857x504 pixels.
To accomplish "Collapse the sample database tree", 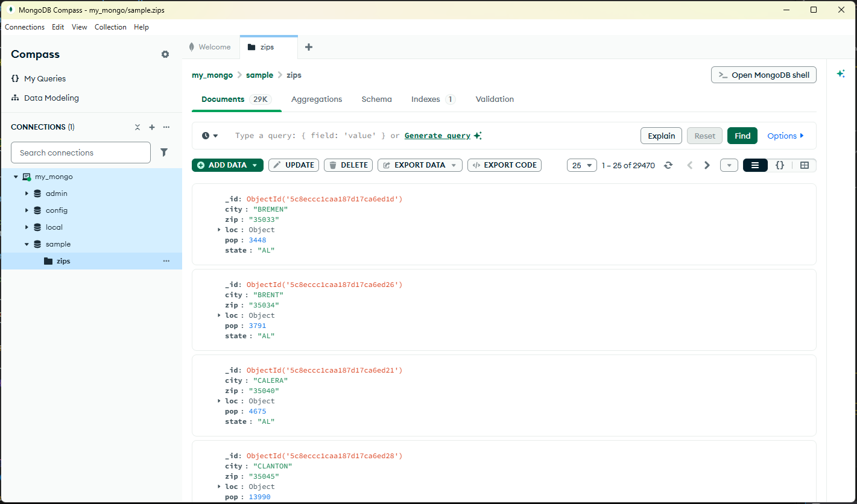I will (x=27, y=244).
